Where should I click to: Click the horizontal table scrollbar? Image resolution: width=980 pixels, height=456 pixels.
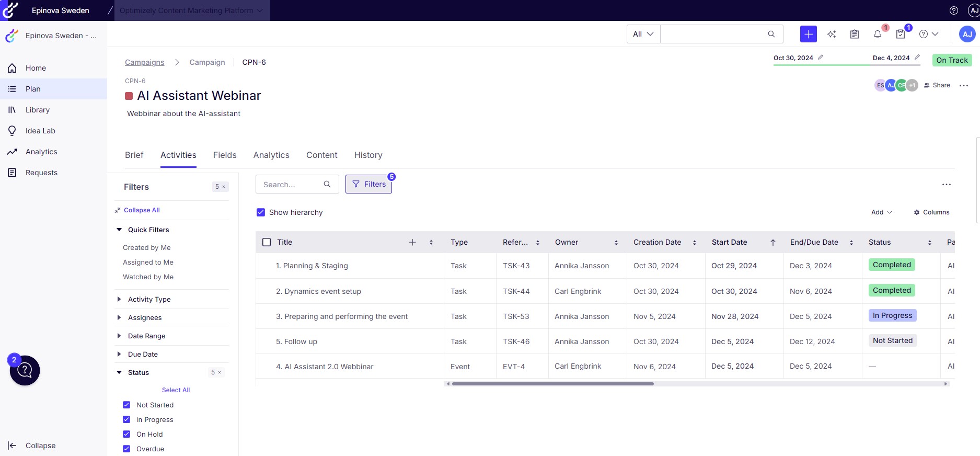click(x=552, y=384)
